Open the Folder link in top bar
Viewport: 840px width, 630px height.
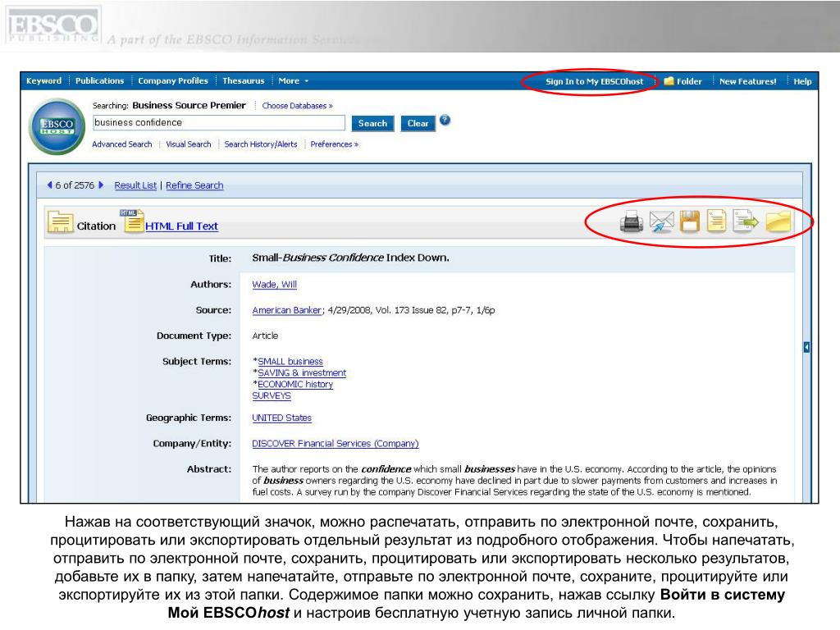coord(683,81)
